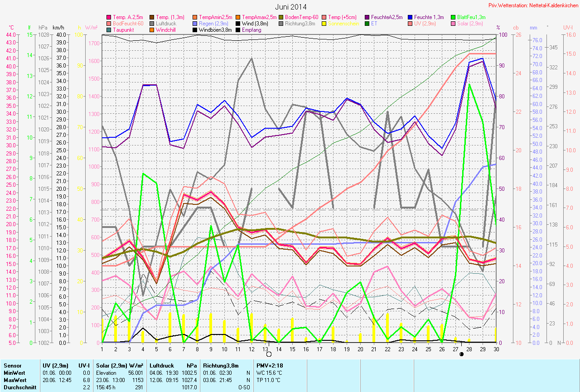Image resolution: width=580 pixels, height=392 pixels.
Task: Click the UV (2,9m) column header in table
Action: [55, 365]
